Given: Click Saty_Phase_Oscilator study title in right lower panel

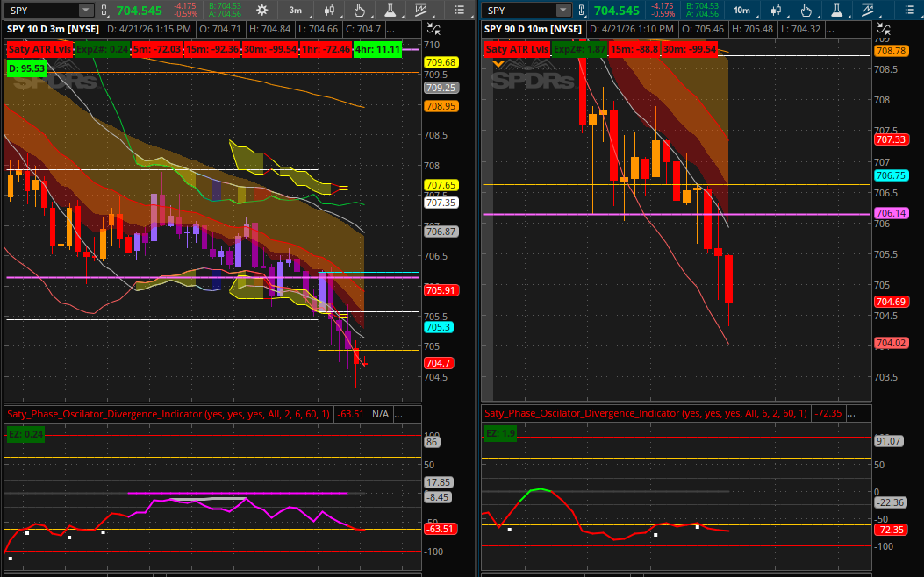Looking at the screenshot, I should pyautogui.click(x=646, y=413).
